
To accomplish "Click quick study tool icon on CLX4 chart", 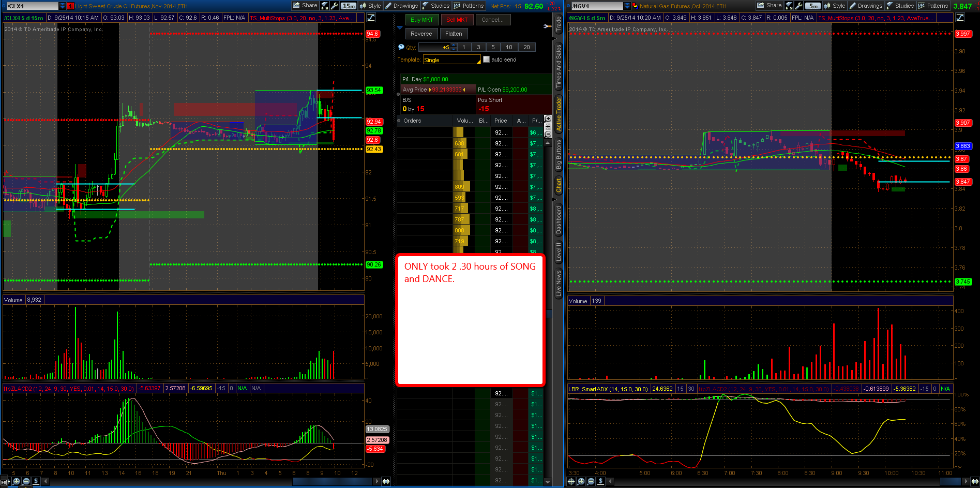I will [x=325, y=6].
